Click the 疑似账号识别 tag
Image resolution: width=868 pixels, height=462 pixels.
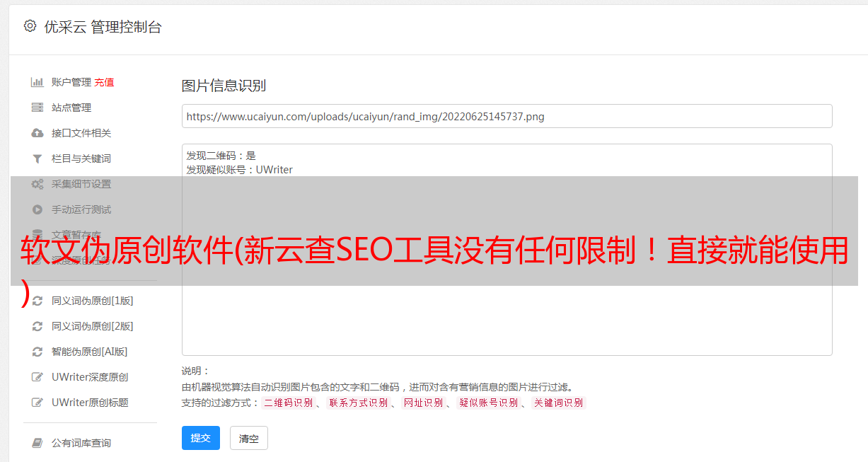pyautogui.click(x=488, y=403)
